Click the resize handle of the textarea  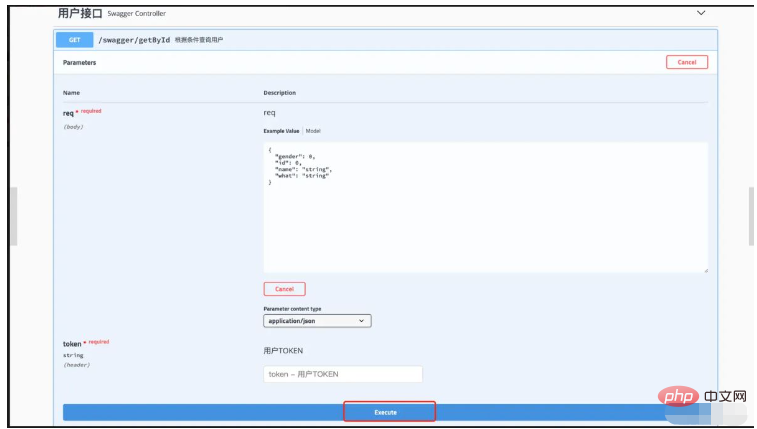pyautogui.click(x=705, y=270)
